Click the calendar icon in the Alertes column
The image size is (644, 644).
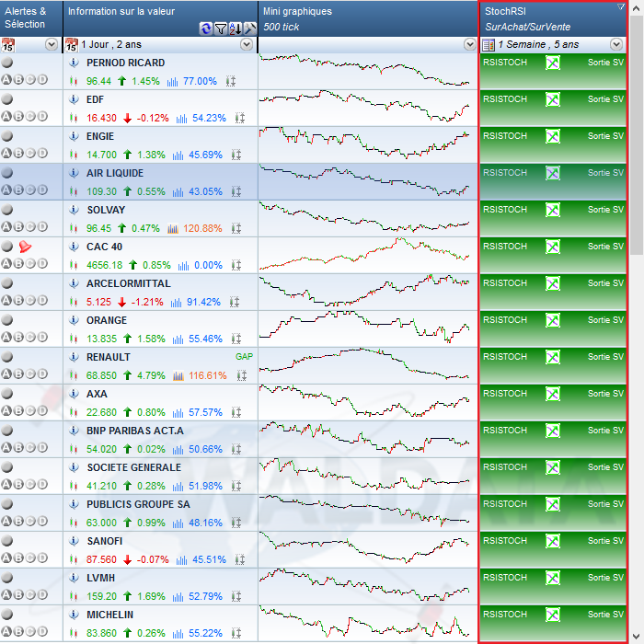[x=7, y=45]
